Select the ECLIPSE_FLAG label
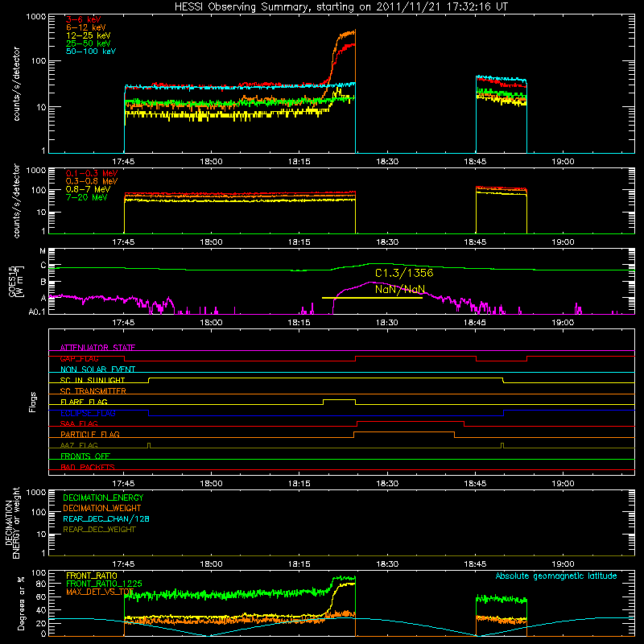 point(88,413)
